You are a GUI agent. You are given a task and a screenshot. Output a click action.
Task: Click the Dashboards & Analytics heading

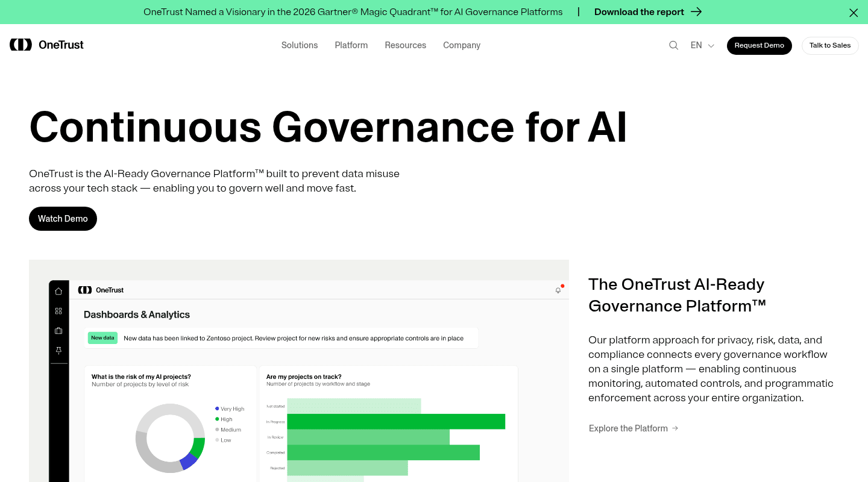(137, 315)
